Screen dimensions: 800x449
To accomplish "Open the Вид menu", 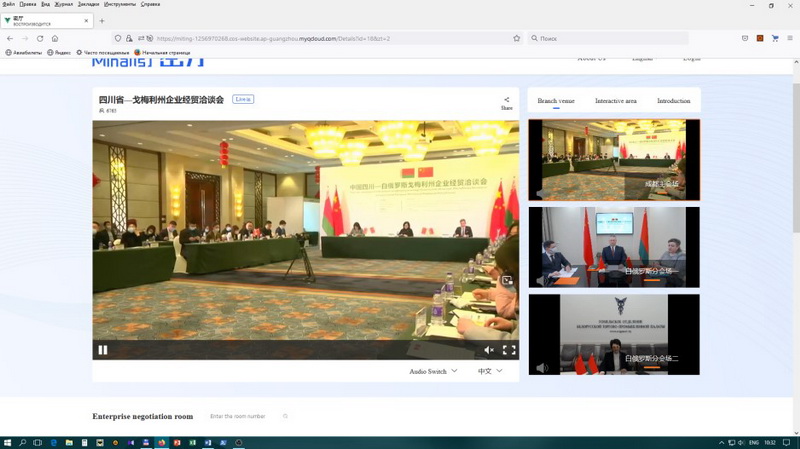I will tap(45, 4).
